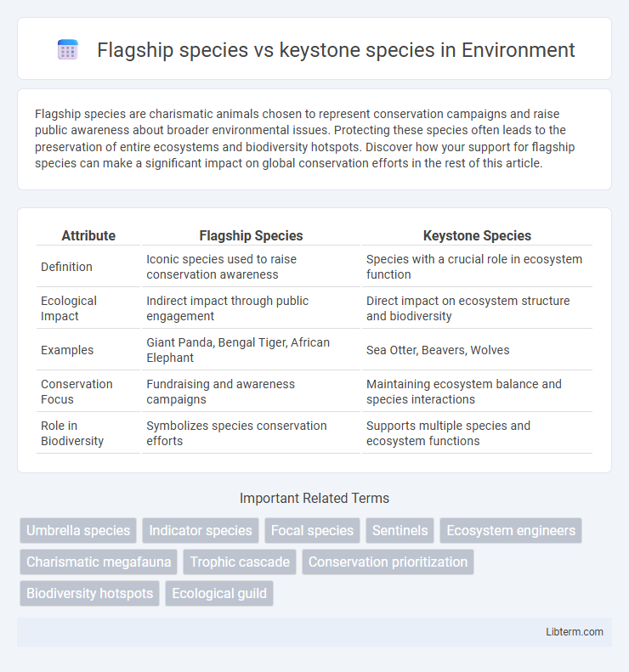Viewport: 629px width, 672px height.
Task: Click the Ecological Impact row label
Action: pos(69,308)
